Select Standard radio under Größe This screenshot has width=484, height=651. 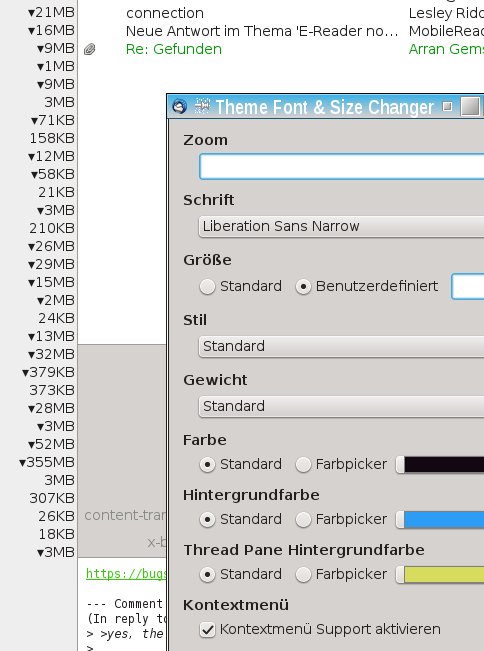207,286
